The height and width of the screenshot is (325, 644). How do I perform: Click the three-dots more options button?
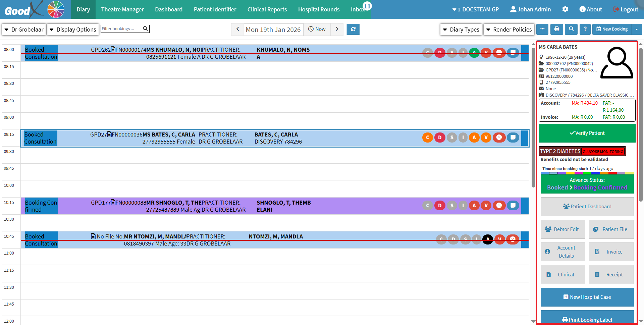click(542, 29)
